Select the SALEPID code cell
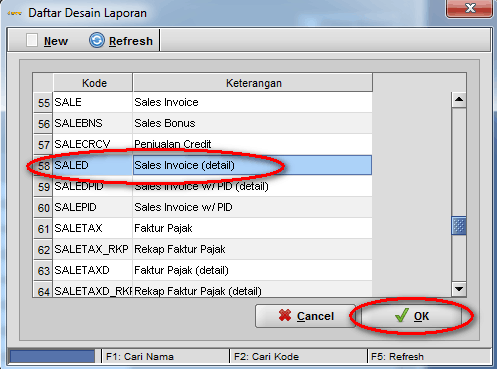497x369 pixels. pos(93,207)
